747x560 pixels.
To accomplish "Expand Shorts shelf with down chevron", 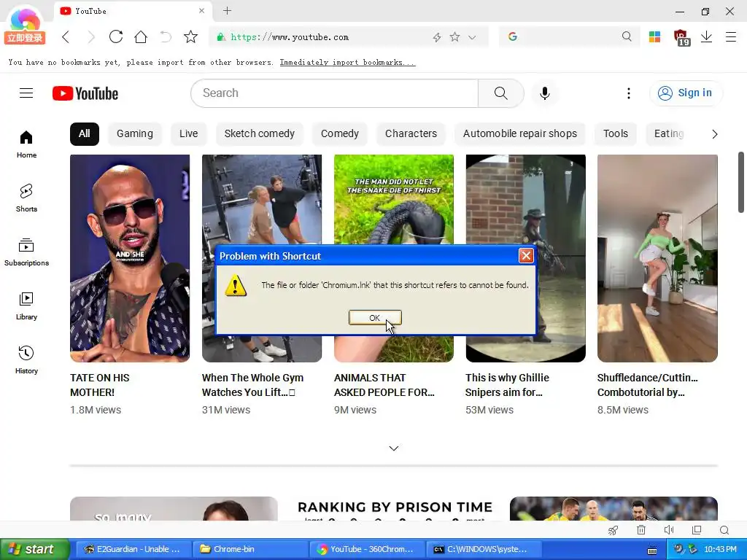I will [393, 448].
